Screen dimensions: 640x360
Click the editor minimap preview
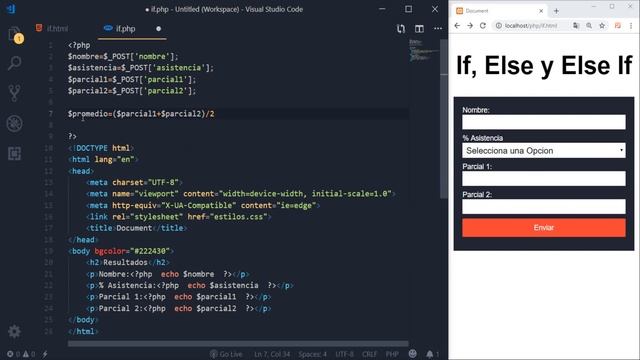(x=423, y=51)
